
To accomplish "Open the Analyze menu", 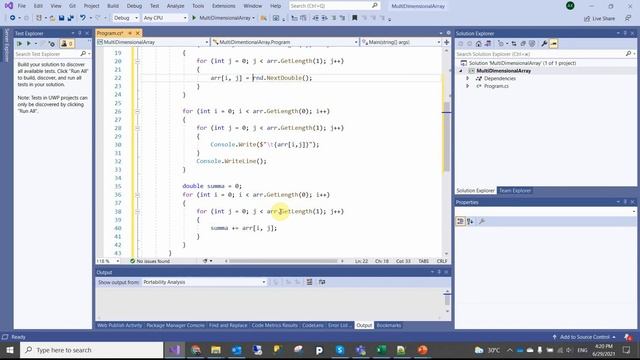I will tap(176, 6).
